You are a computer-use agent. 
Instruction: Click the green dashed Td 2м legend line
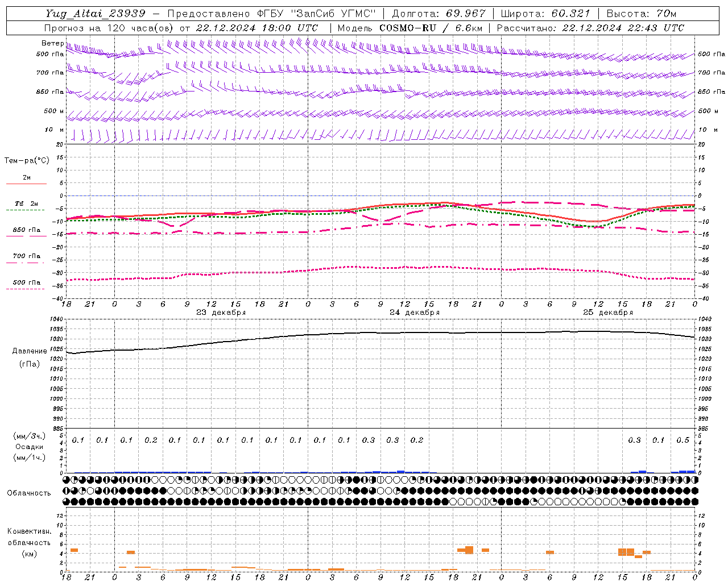pos(26,210)
